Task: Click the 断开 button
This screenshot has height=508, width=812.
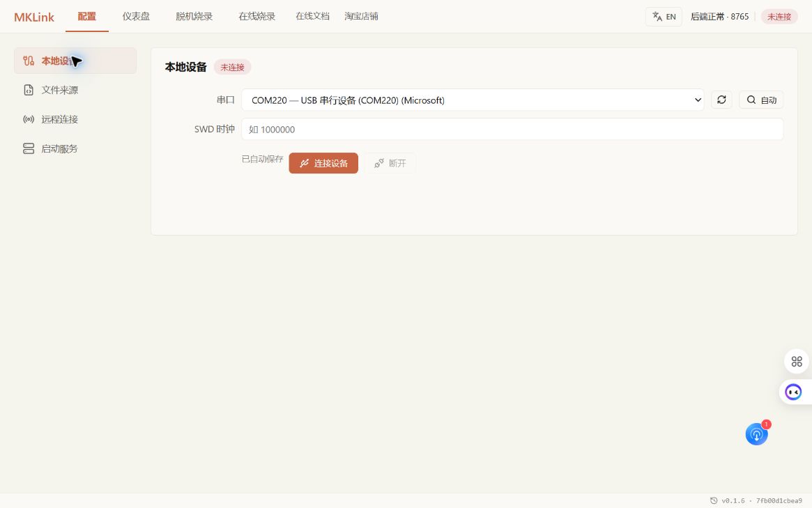Action: [x=390, y=163]
